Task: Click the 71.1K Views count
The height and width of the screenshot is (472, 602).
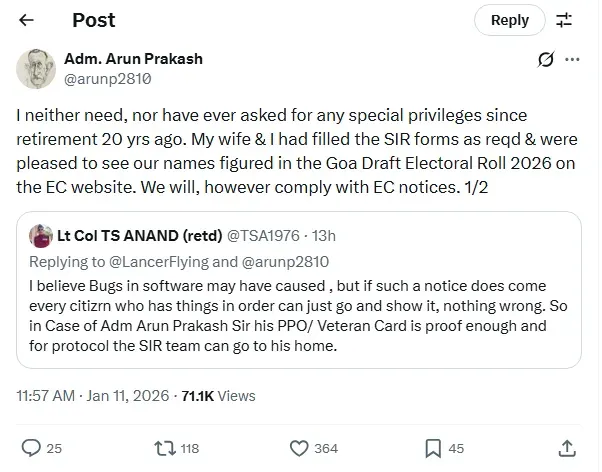Action: (218, 396)
